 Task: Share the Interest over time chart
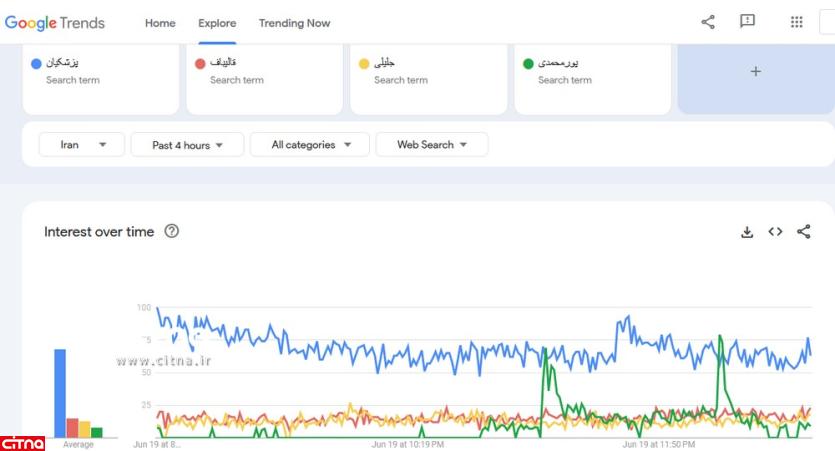pos(804,232)
